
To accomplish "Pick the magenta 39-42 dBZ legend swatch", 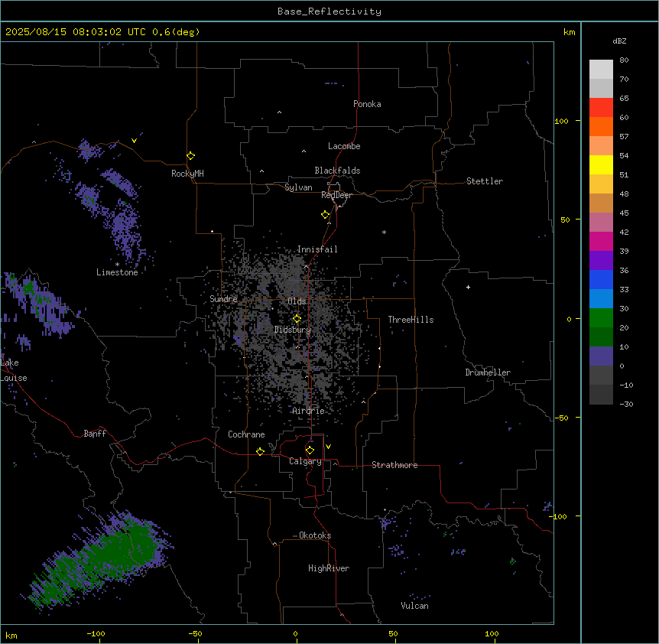I will (601, 241).
